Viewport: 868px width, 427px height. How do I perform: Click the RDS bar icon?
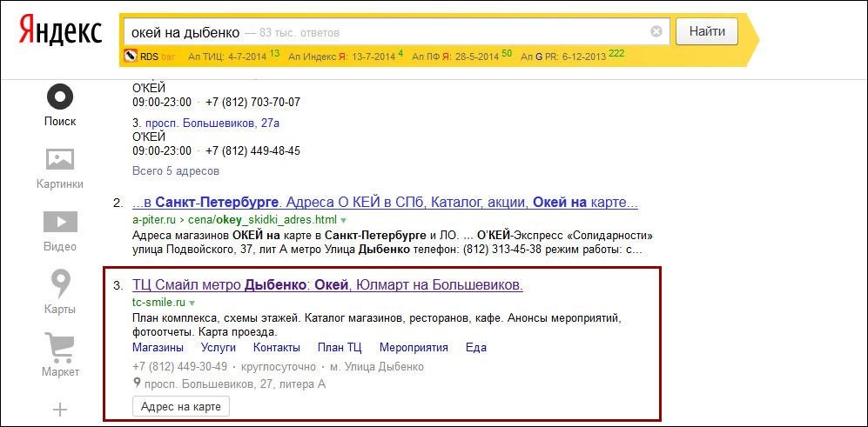[130, 56]
